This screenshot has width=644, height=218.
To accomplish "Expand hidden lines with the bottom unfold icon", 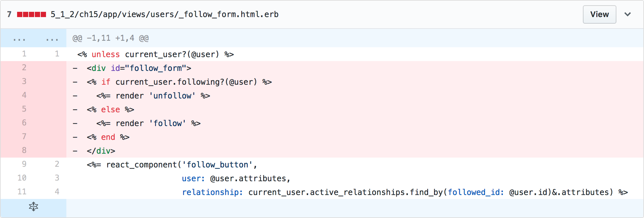I will (34, 207).
